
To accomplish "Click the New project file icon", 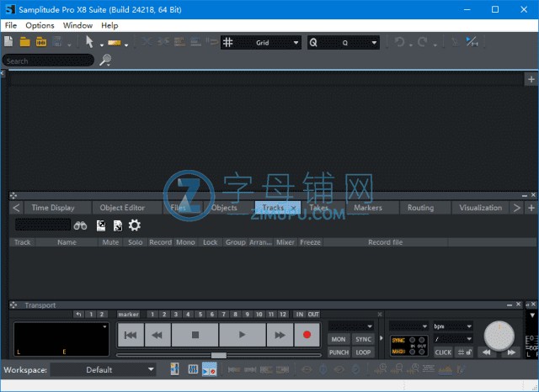I will pos(8,42).
